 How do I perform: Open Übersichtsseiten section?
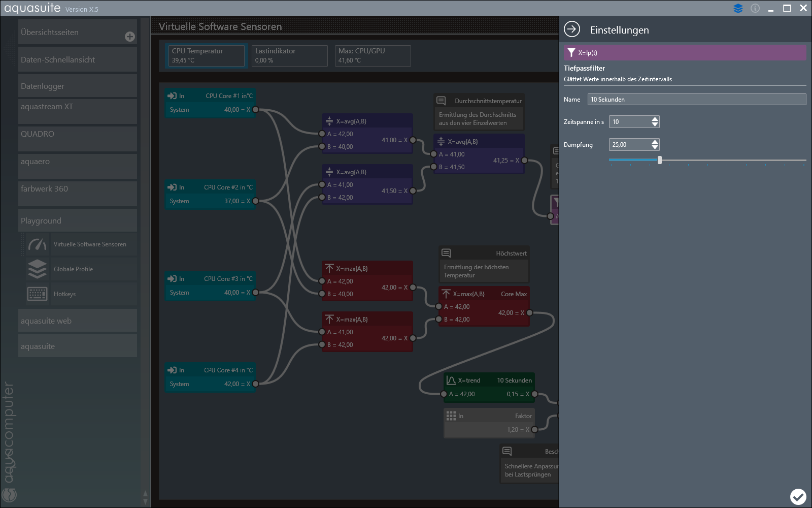78,32
